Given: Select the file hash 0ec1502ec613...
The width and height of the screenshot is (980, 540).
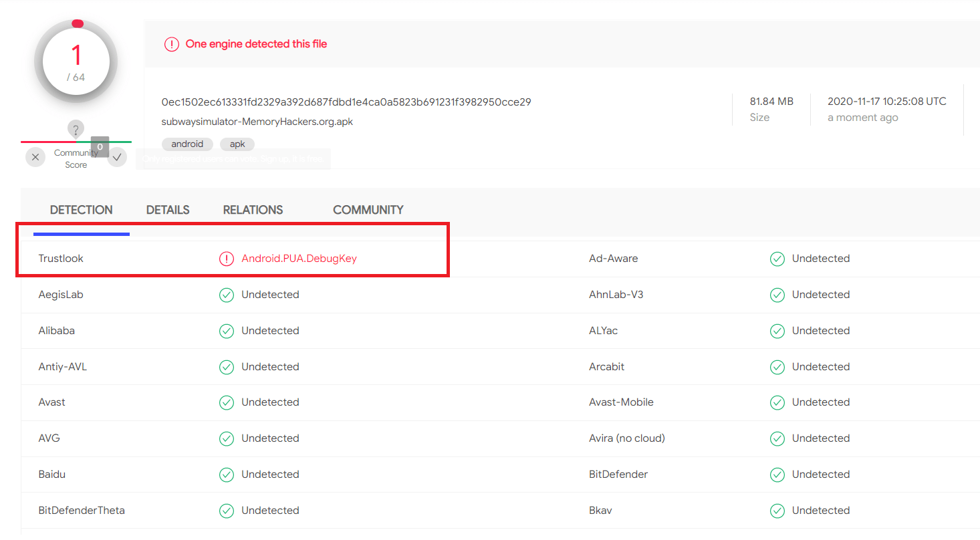Looking at the screenshot, I should pyautogui.click(x=346, y=102).
